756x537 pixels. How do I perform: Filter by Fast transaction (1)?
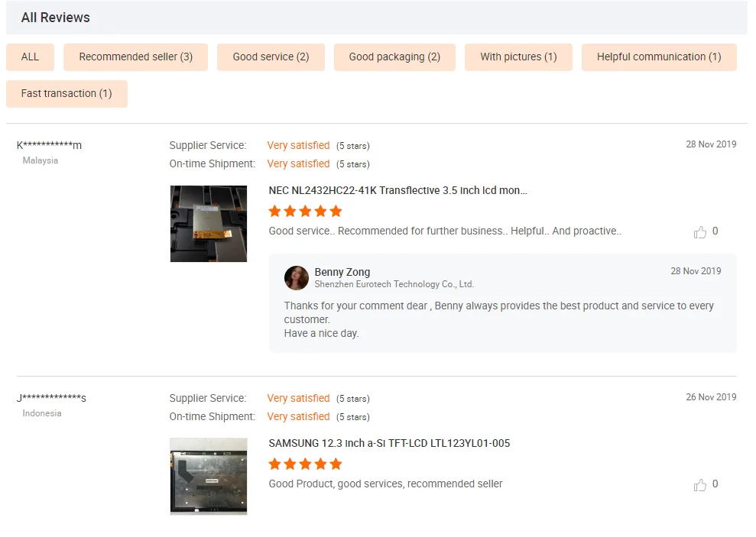[x=67, y=93]
